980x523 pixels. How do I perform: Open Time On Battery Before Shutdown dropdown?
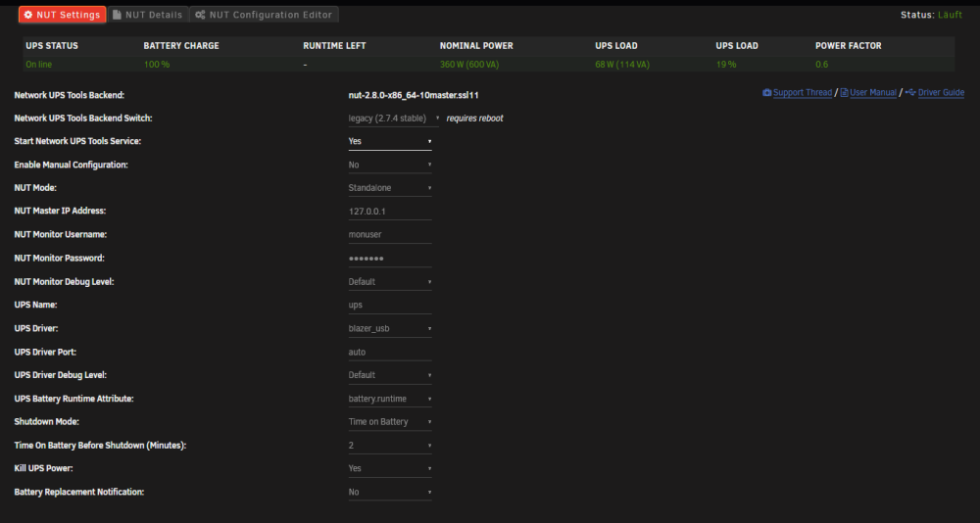tap(390, 446)
